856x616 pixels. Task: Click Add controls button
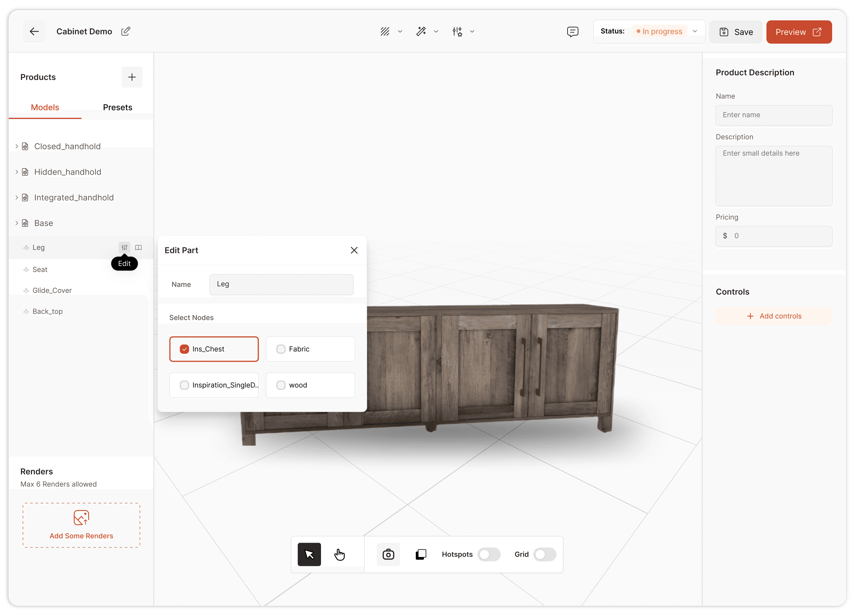(x=774, y=316)
